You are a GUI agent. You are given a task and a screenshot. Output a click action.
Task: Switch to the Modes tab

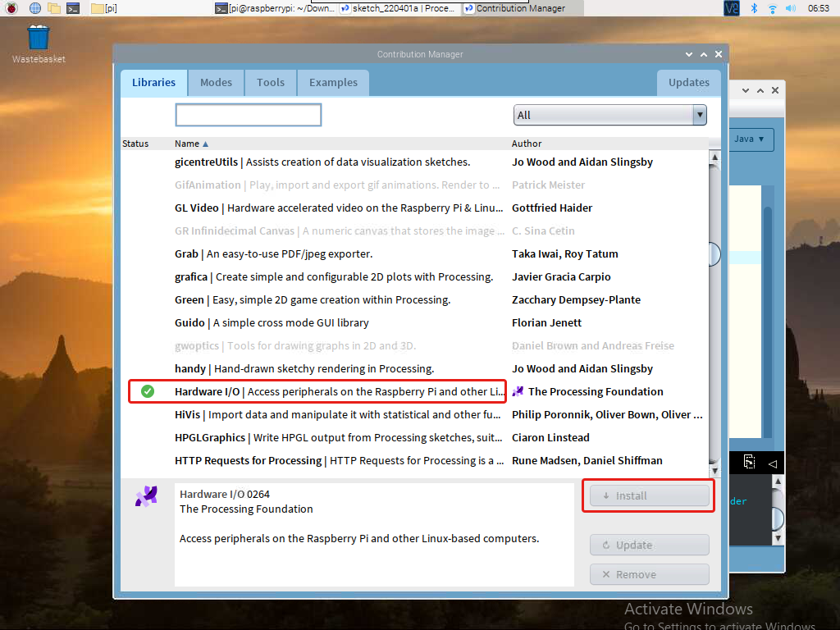(x=216, y=83)
